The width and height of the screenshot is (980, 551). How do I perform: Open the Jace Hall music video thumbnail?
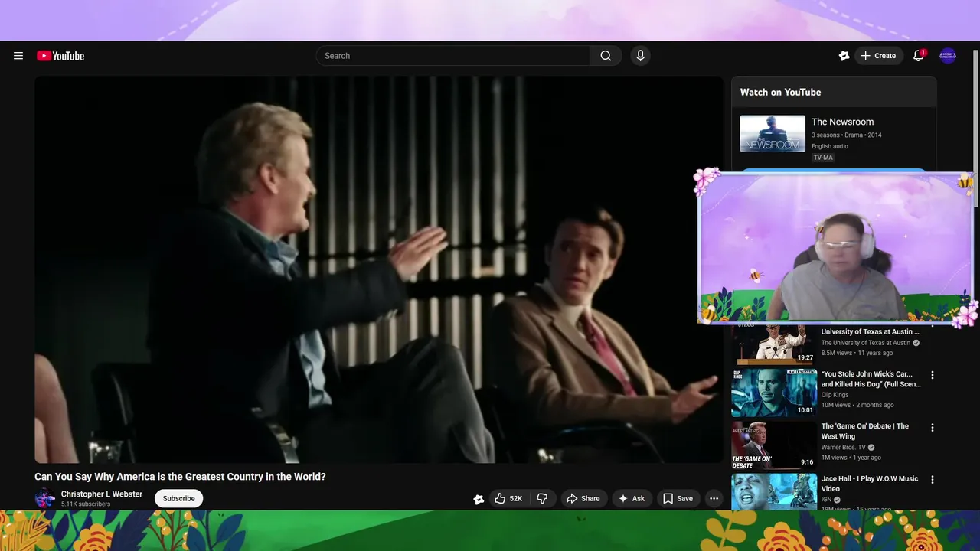(x=773, y=491)
